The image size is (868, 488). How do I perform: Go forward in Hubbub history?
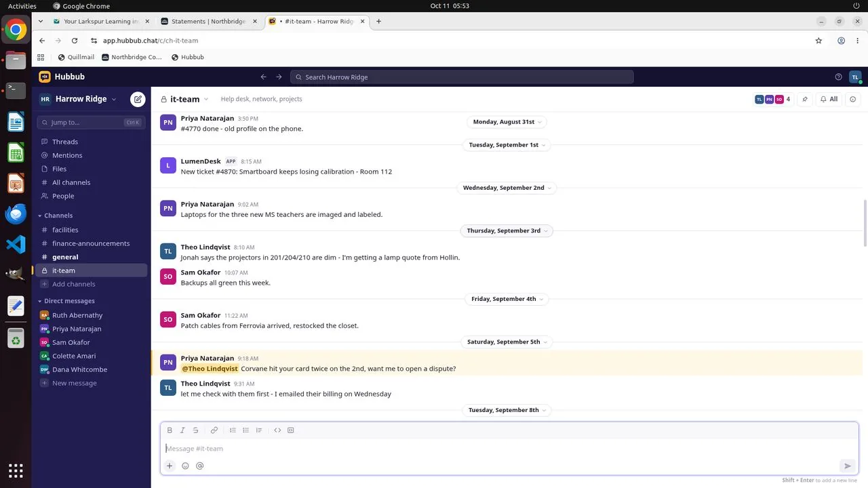click(279, 77)
